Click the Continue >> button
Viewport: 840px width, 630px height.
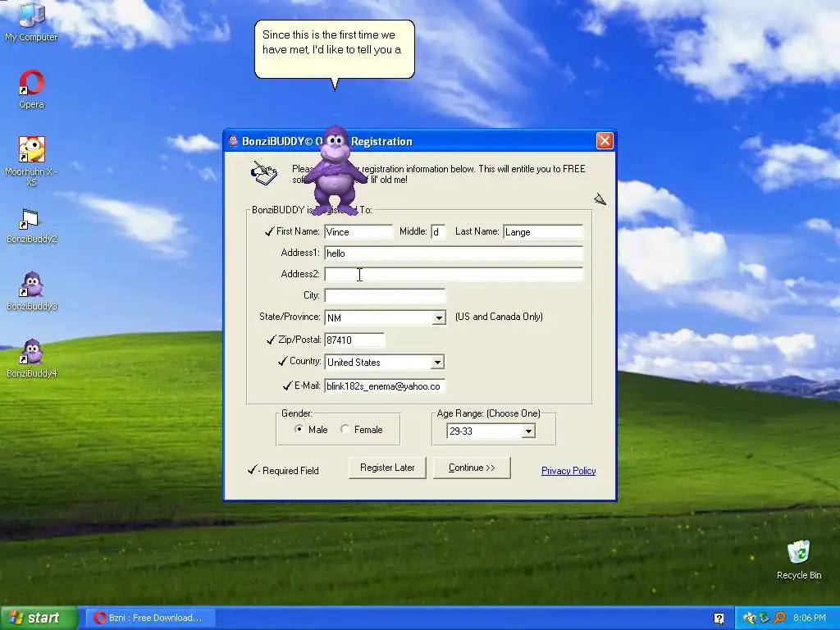[x=472, y=468]
